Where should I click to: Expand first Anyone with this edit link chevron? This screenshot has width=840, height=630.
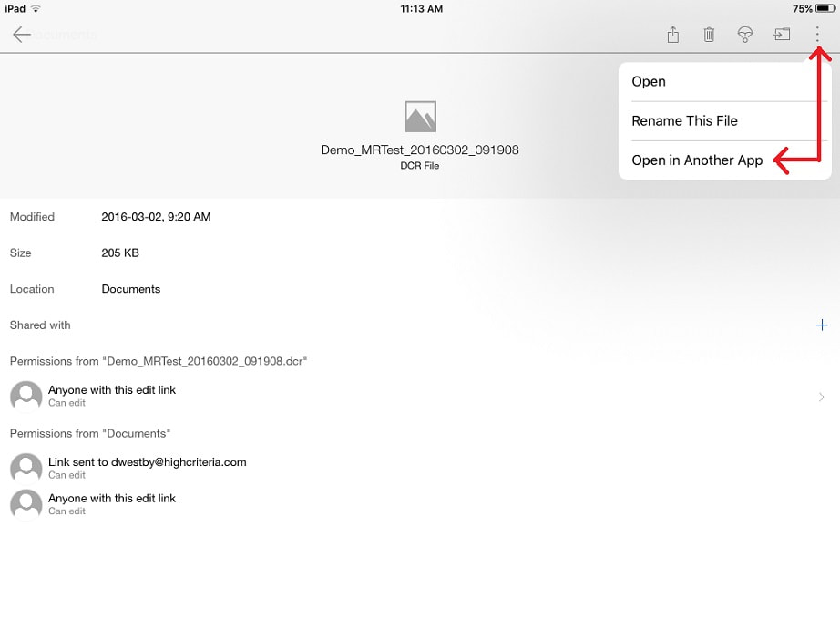tap(821, 397)
